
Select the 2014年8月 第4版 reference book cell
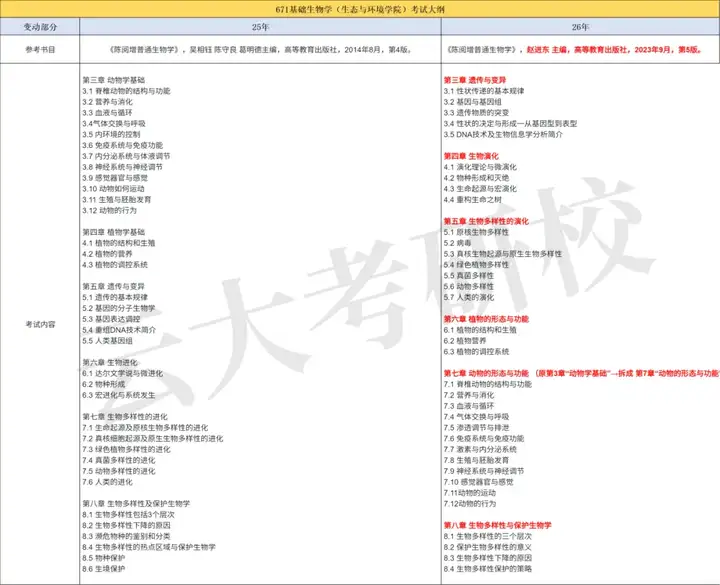tap(260, 50)
